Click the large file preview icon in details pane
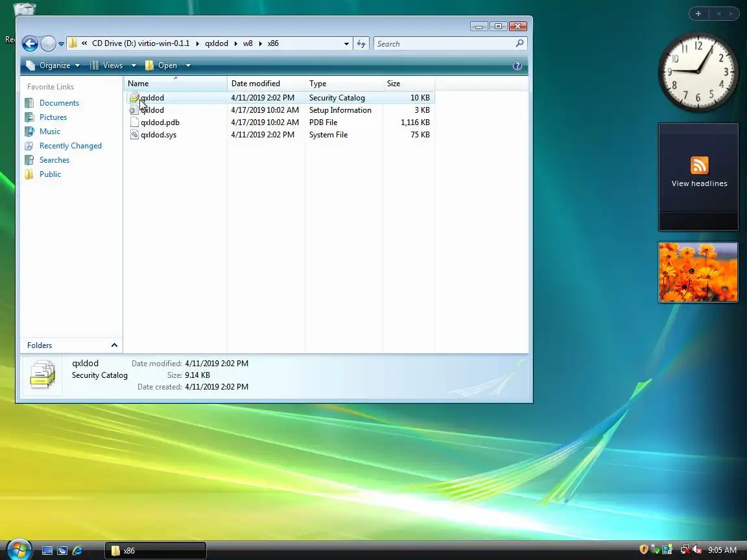Viewport: 747px width, 560px height. [42, 375]
